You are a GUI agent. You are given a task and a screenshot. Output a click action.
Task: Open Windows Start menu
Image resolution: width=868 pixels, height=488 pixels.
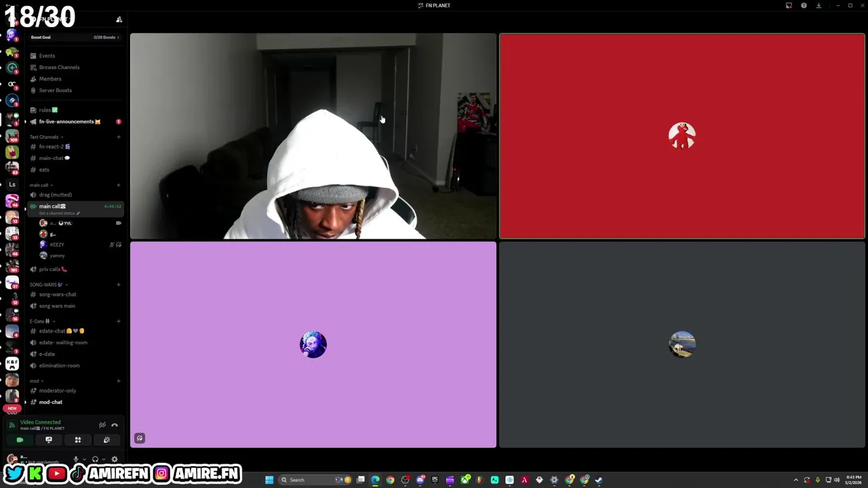pyautogui.click(x=269, y=480)
